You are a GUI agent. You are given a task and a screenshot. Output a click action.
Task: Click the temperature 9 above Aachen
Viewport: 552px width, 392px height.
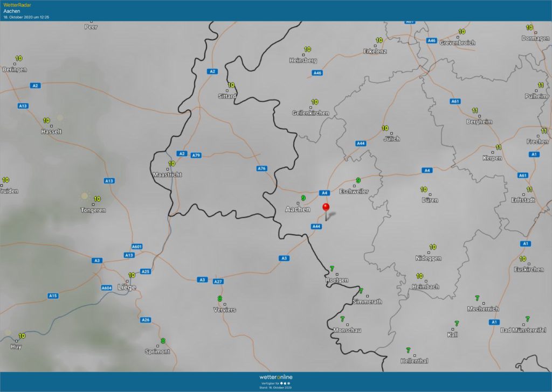tap(303, 198)
